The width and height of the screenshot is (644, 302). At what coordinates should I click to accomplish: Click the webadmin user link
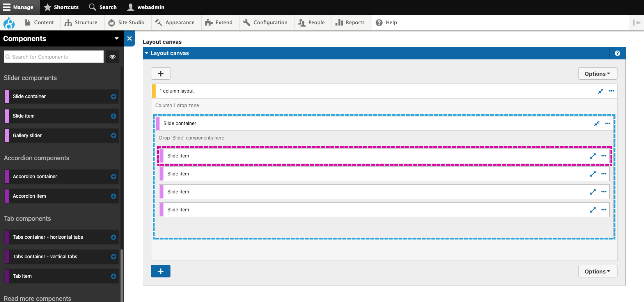146,7
